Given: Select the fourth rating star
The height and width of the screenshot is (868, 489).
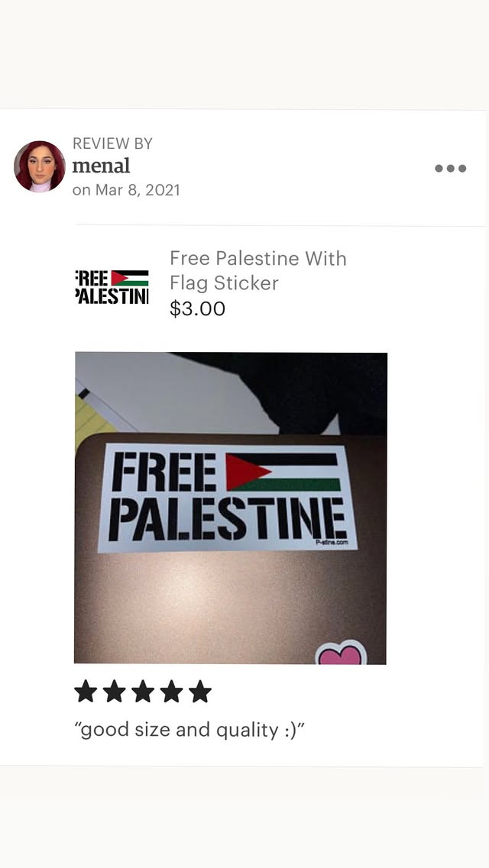Looking at the screenshot, I should click(171, 692).
